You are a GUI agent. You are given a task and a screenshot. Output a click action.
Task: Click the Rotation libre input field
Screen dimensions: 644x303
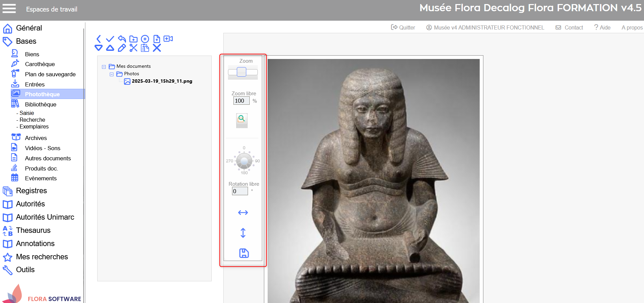click(240, 191)
